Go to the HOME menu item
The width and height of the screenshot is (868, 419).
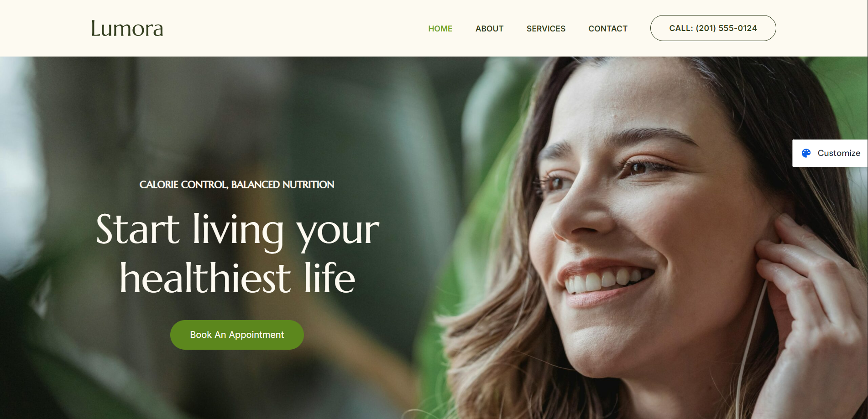click(x=440, y=29)
